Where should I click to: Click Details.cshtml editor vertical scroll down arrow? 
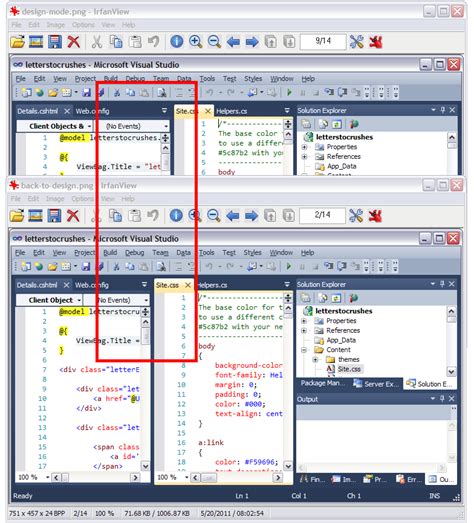146,466
